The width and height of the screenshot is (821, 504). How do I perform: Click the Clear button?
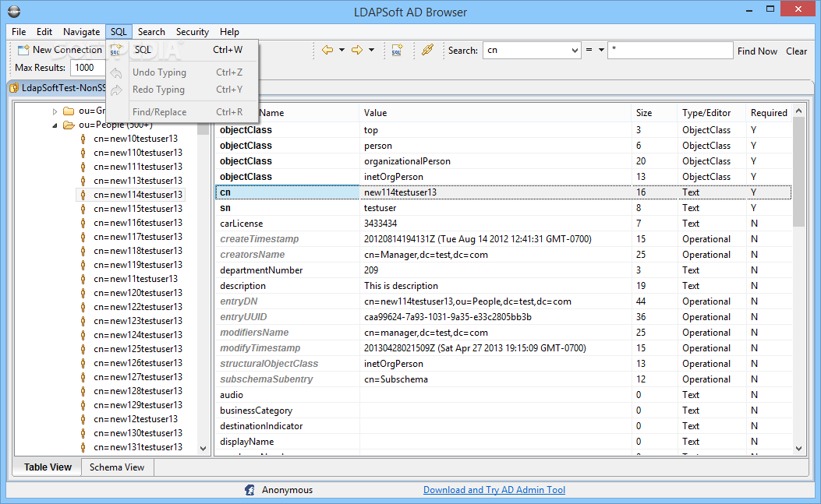(796, 51)
